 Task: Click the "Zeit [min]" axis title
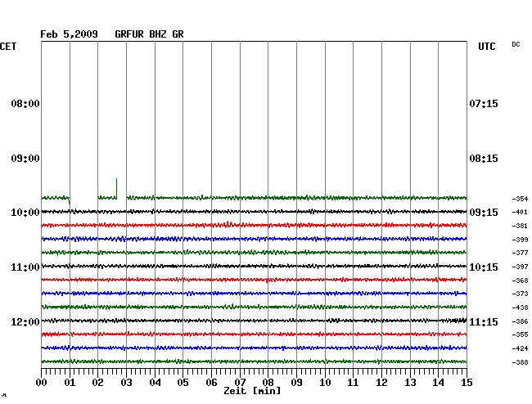click(252, 391)
